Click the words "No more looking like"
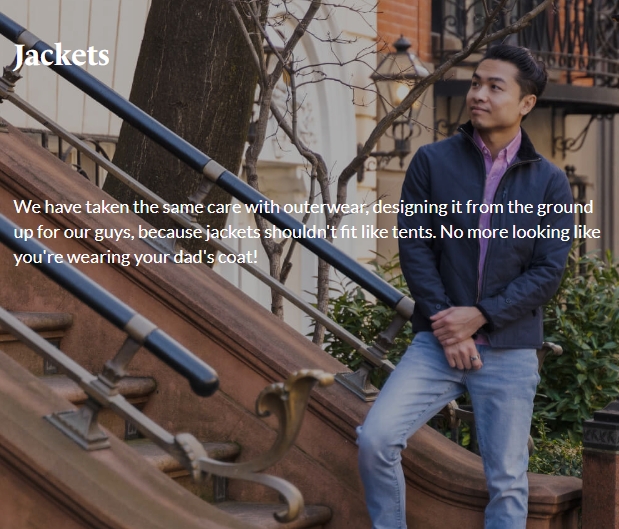 [520, 232]
